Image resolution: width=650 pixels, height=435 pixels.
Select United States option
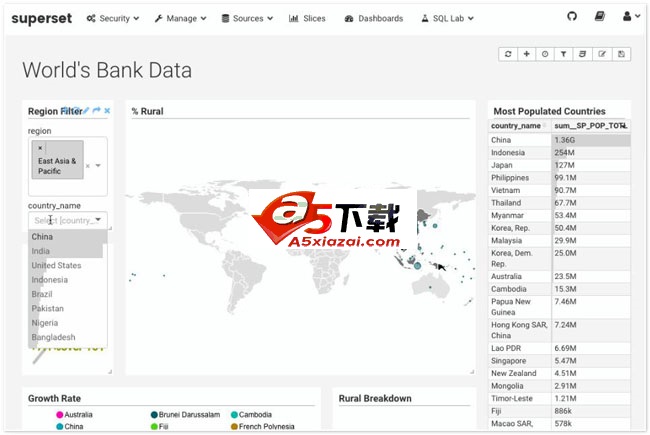click(x=68, y=265)
